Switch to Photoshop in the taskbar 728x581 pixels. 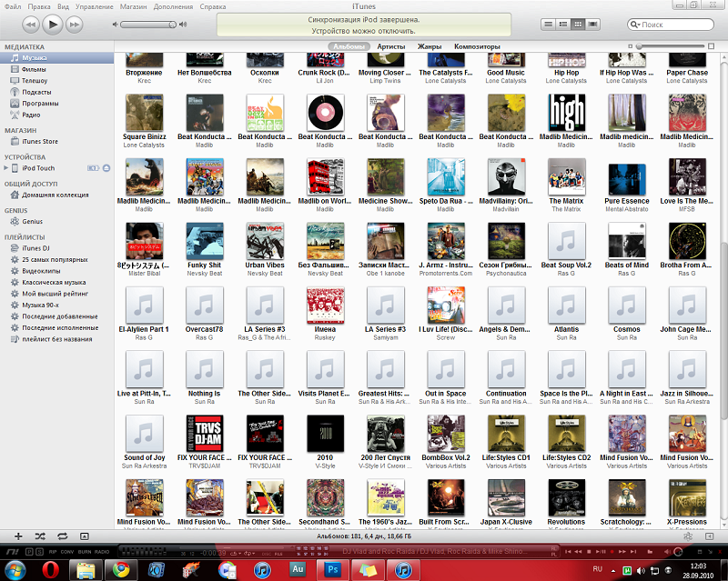pyautogui.click(x=333, y=570)
